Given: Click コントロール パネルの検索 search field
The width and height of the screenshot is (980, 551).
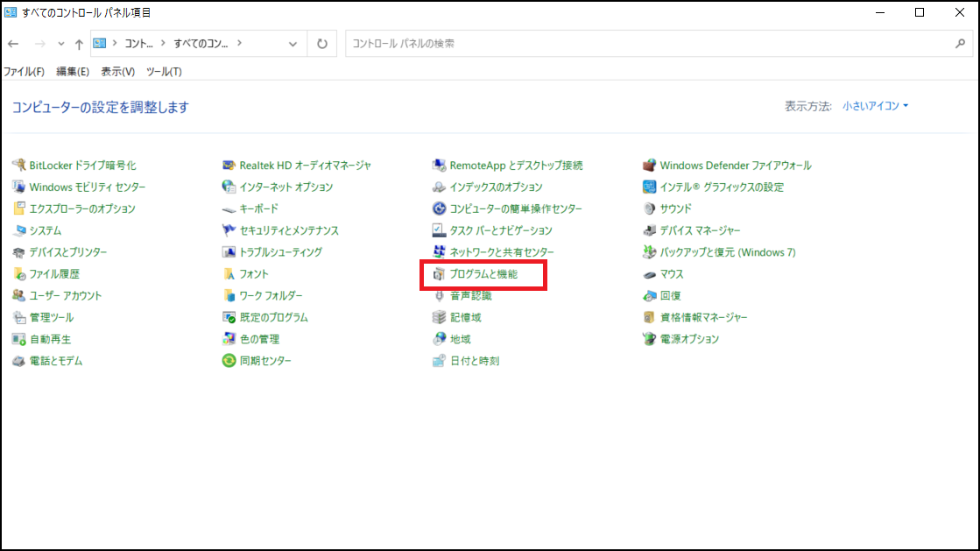Looking at the screenshot, I should pyautogui.click(x=649, y=44).
